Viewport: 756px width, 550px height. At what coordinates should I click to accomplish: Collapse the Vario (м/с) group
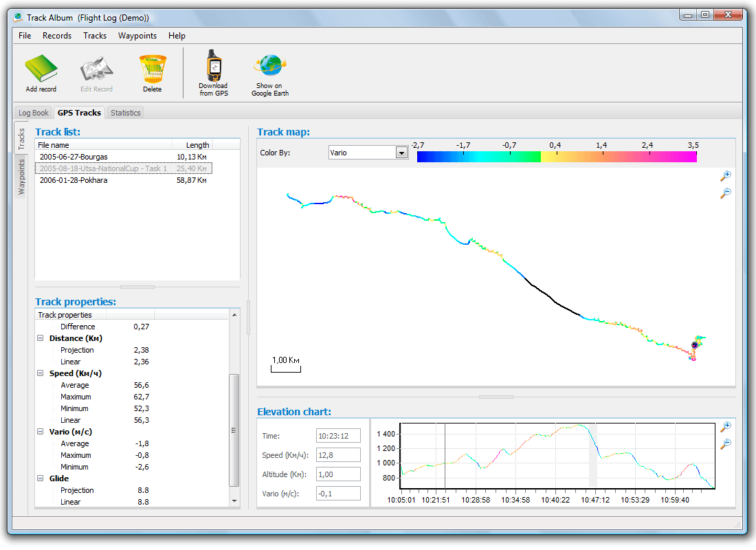[x=41, y=432]
